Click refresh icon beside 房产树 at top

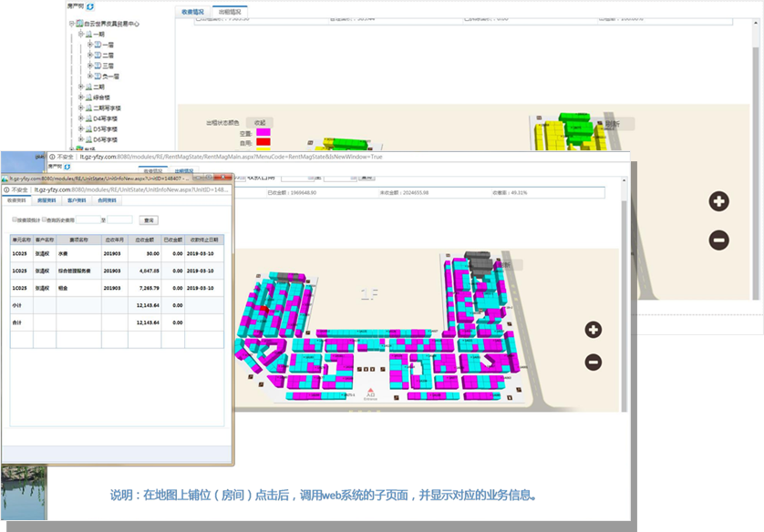[90, 6]
